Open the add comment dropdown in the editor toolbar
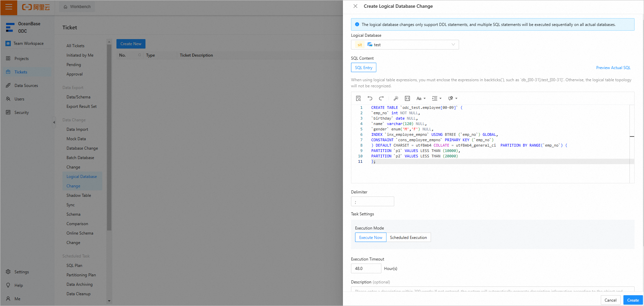 (x=452, y=98)
